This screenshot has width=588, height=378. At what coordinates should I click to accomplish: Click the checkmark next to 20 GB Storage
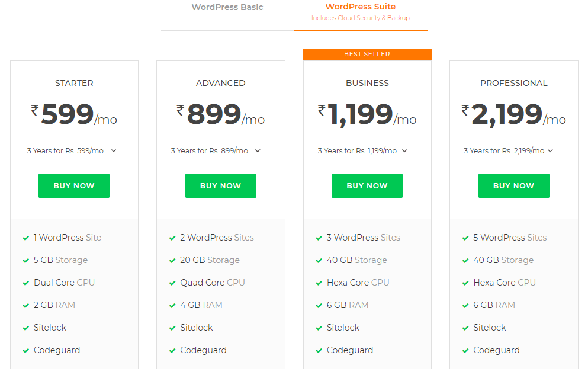(172, 260)
